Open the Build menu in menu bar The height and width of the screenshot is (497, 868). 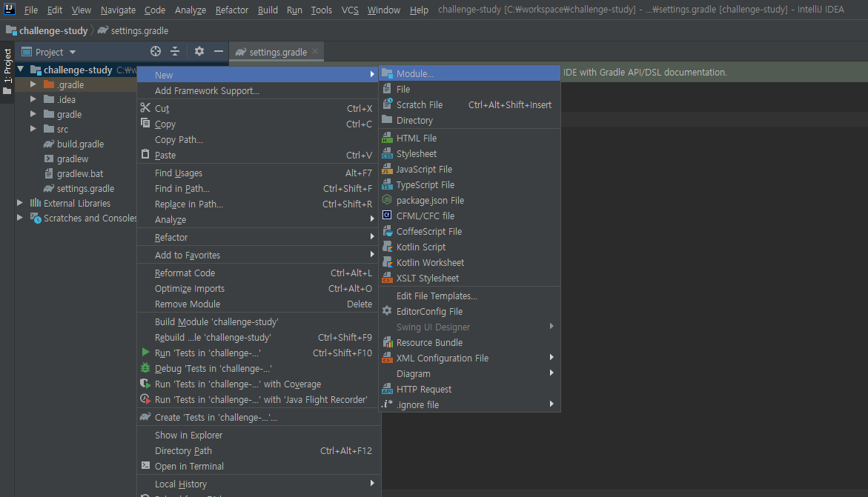click(268, 10)
